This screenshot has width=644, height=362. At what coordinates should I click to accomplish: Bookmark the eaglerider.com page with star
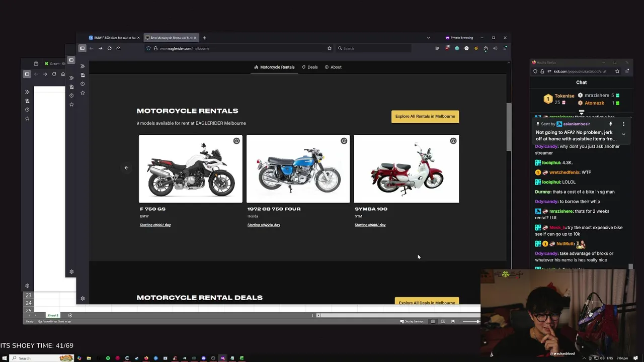[330, 48]
